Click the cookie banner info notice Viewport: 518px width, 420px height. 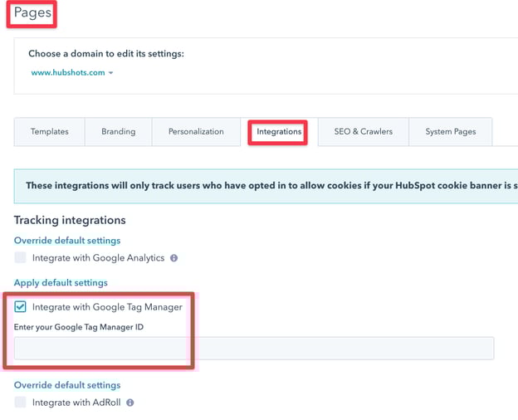(x=266, y=185)
